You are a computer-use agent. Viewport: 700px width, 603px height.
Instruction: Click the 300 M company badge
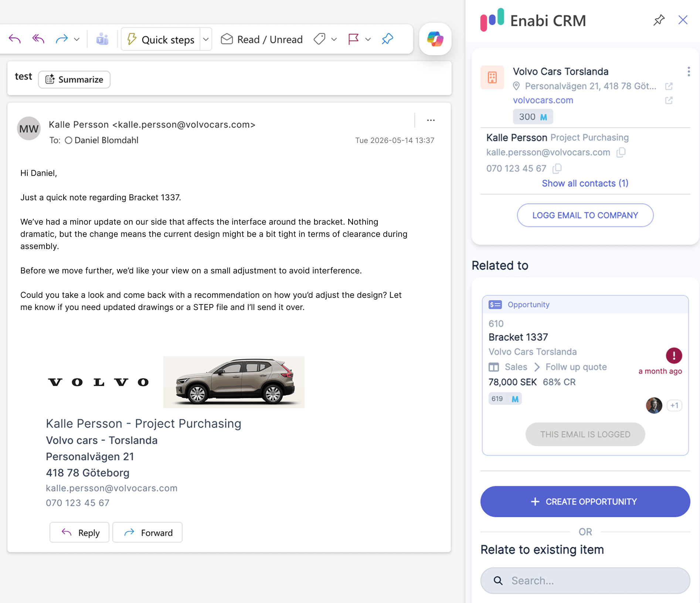point(533,117)
